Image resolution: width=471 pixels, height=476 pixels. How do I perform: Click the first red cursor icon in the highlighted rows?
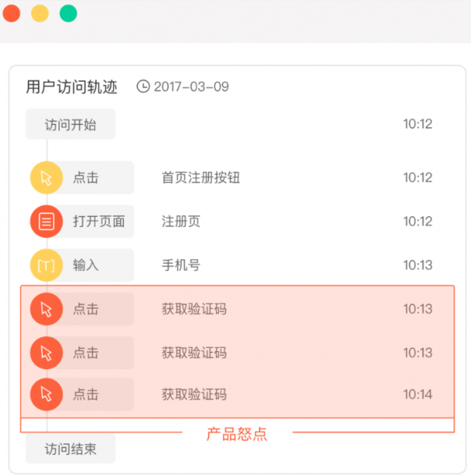(46, 309)
